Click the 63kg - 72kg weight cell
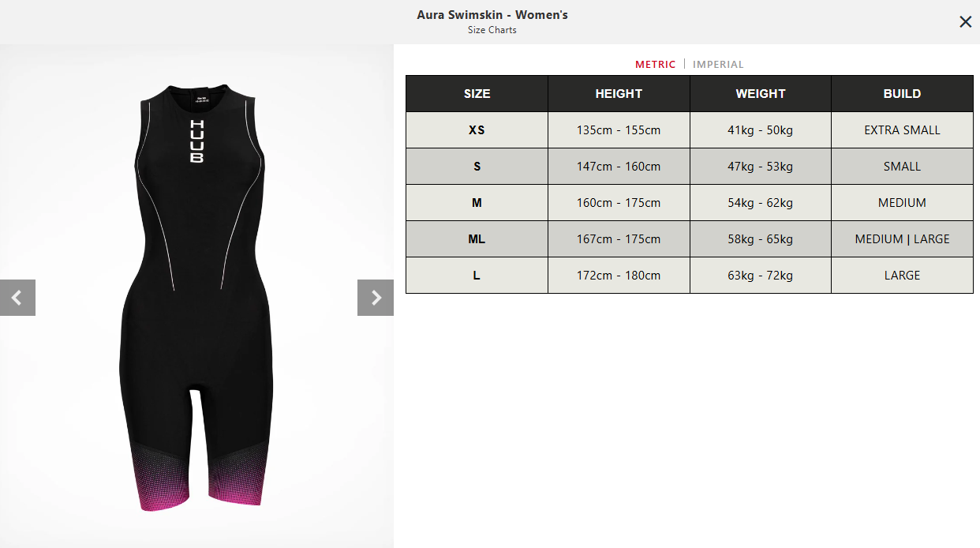Screen dimensions: 980x548 click(761, 276)
